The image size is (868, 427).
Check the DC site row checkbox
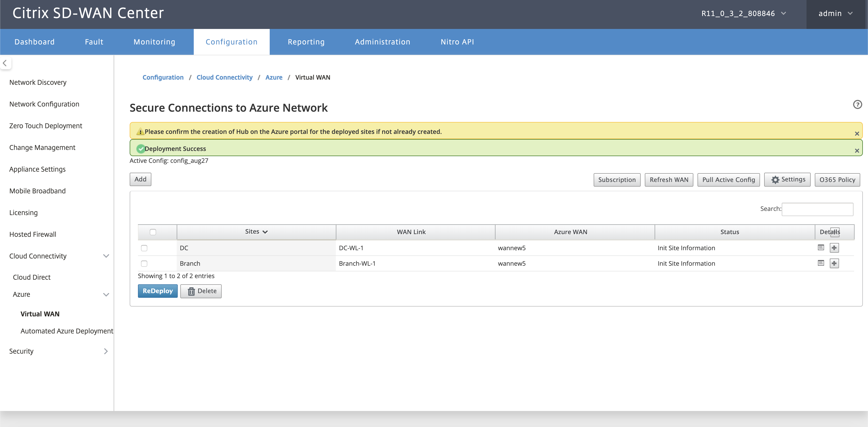tap(144, 248)
